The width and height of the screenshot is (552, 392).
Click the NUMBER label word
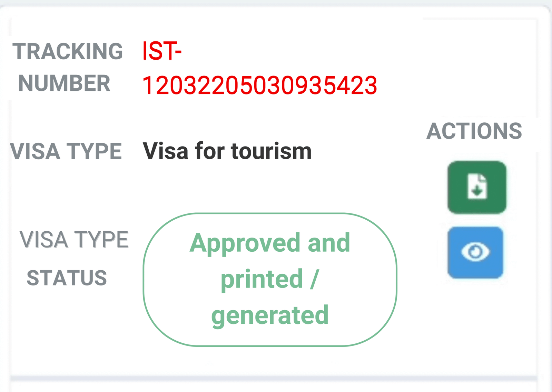[64, 83]
